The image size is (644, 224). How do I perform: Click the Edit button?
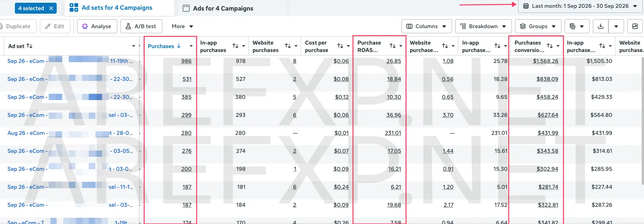coord(54,26)
